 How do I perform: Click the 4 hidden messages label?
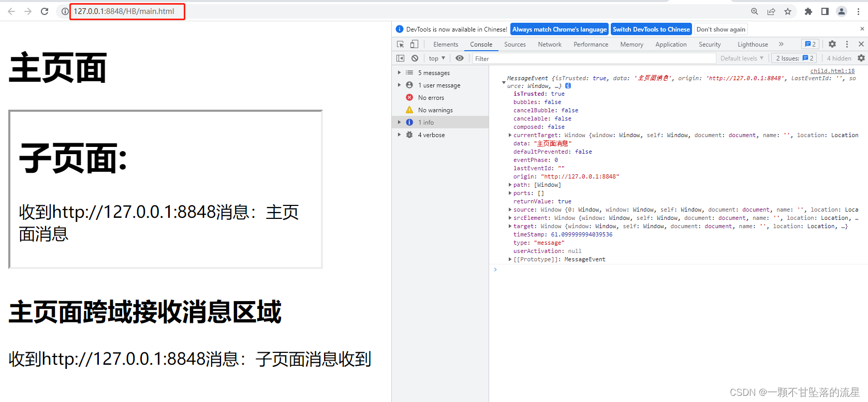838,58
